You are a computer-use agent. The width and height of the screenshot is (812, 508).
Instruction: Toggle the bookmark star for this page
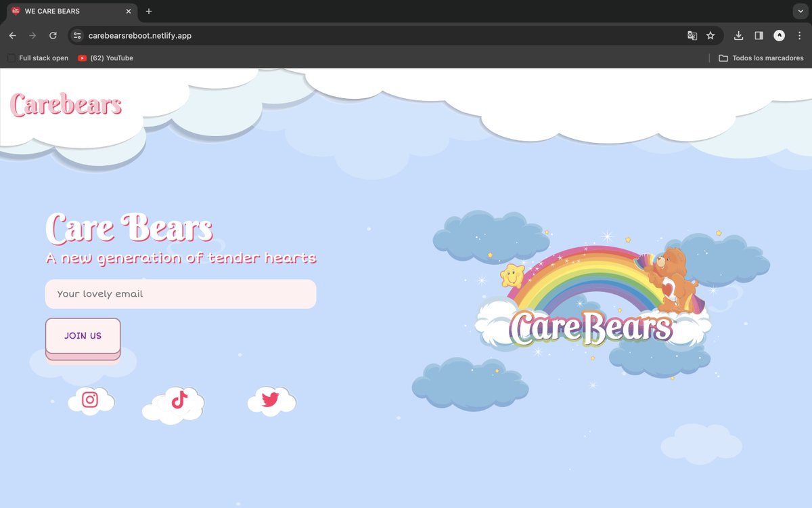coord(710,35)
